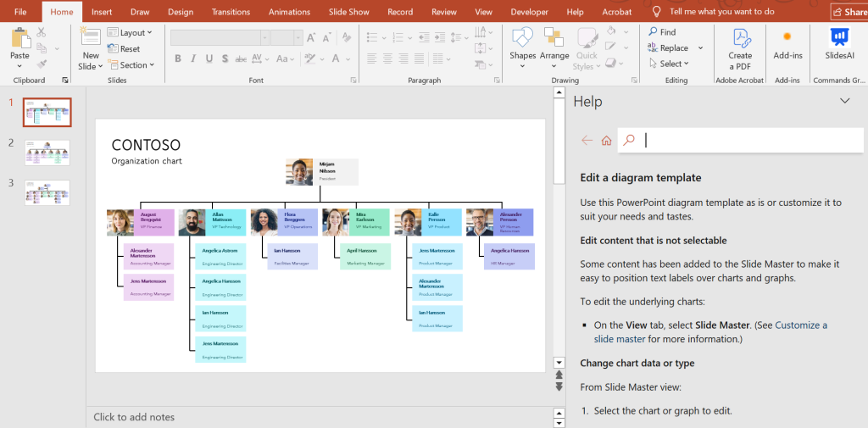Open the Shapes gallery
The height and width of the screenshot is (428, 868).
(522, 40)
